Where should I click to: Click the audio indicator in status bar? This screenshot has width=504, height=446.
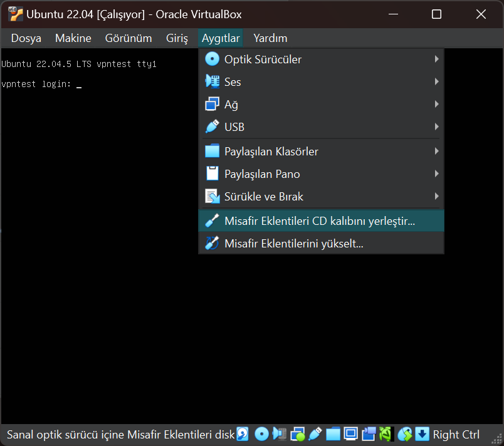(280, 434)
